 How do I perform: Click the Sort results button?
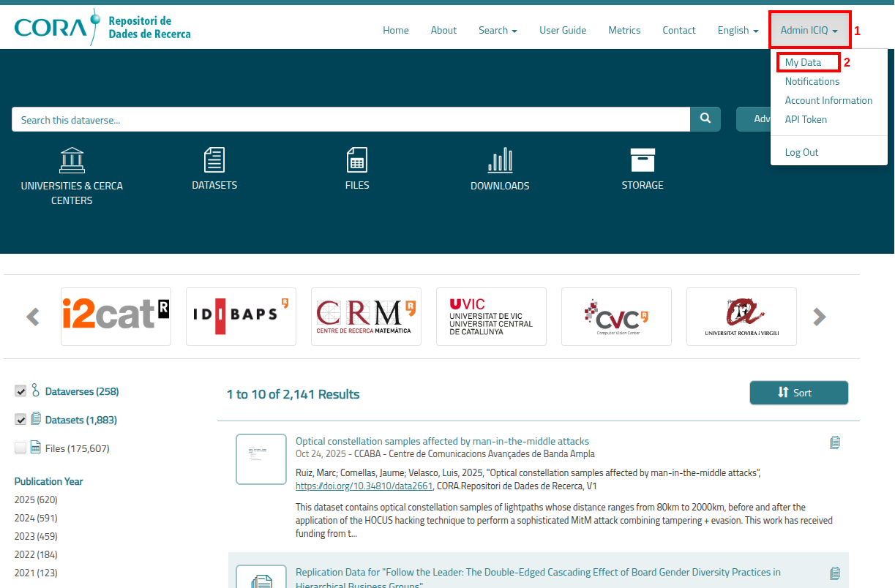pyautogui.click(x=798, y=393)
